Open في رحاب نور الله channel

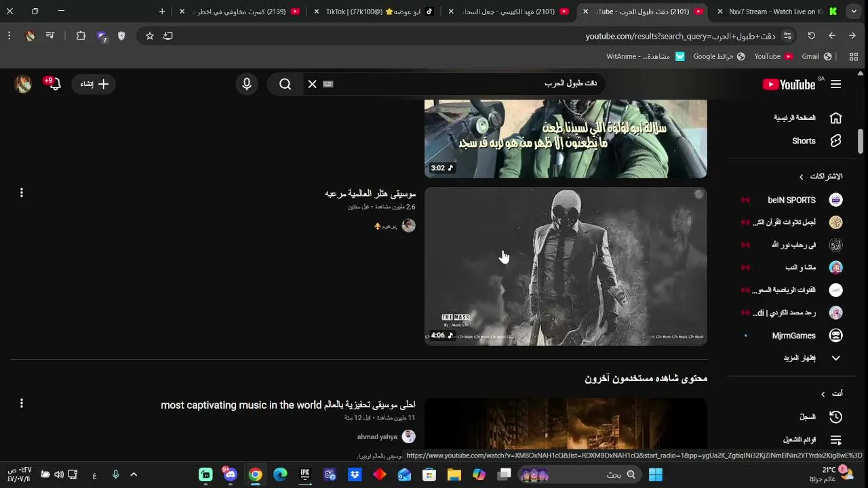(793, 245)
